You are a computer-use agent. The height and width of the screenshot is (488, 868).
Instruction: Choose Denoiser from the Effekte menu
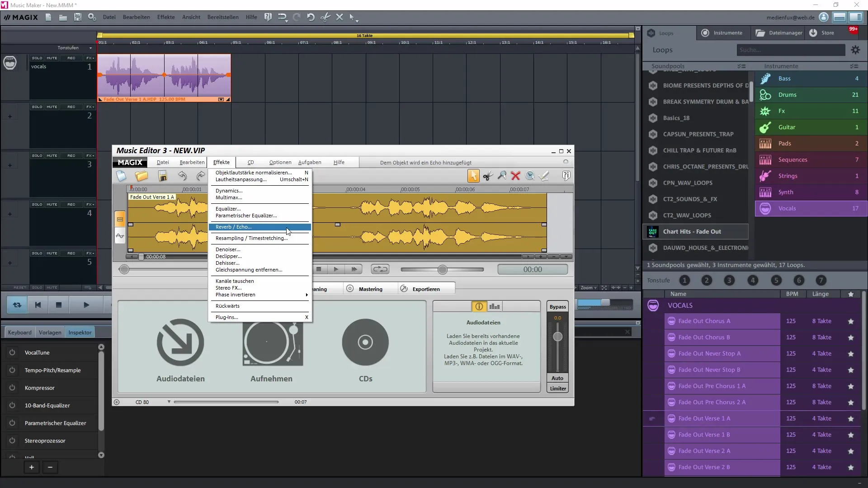point(260,249)
